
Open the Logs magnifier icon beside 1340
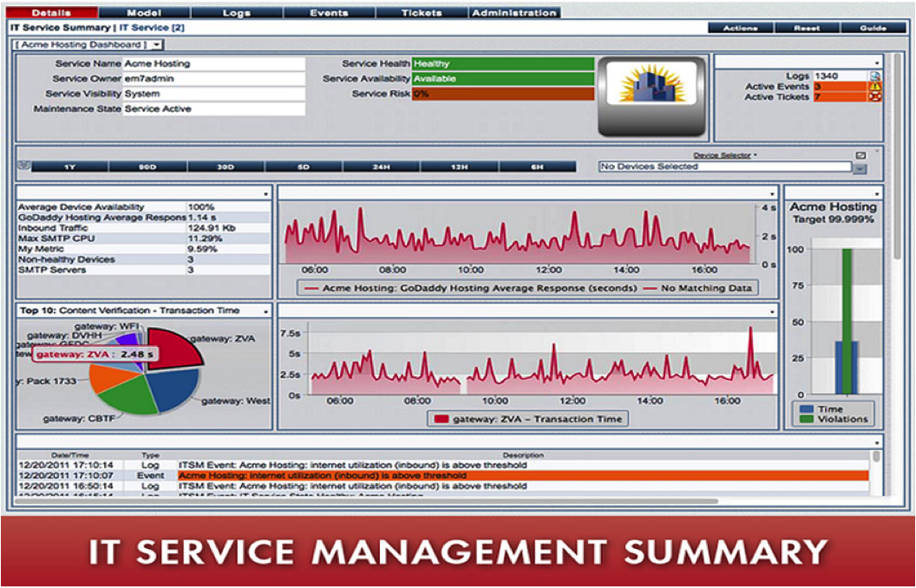(x=874, y=76)
